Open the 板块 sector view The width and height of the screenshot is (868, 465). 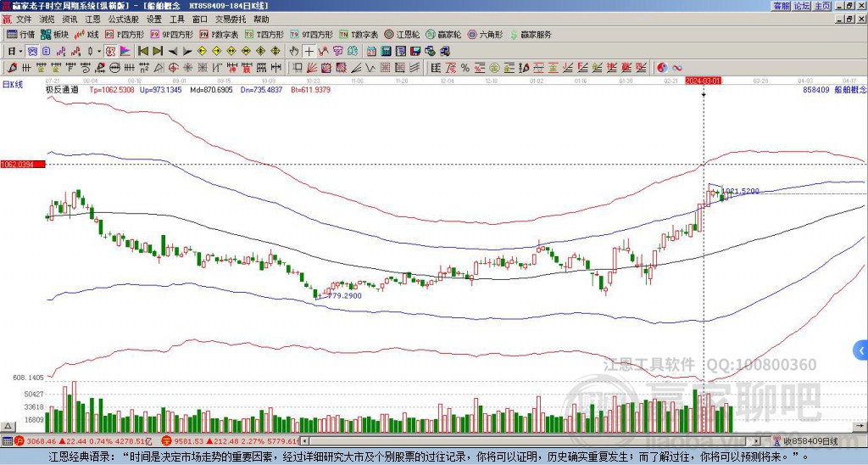55,34
